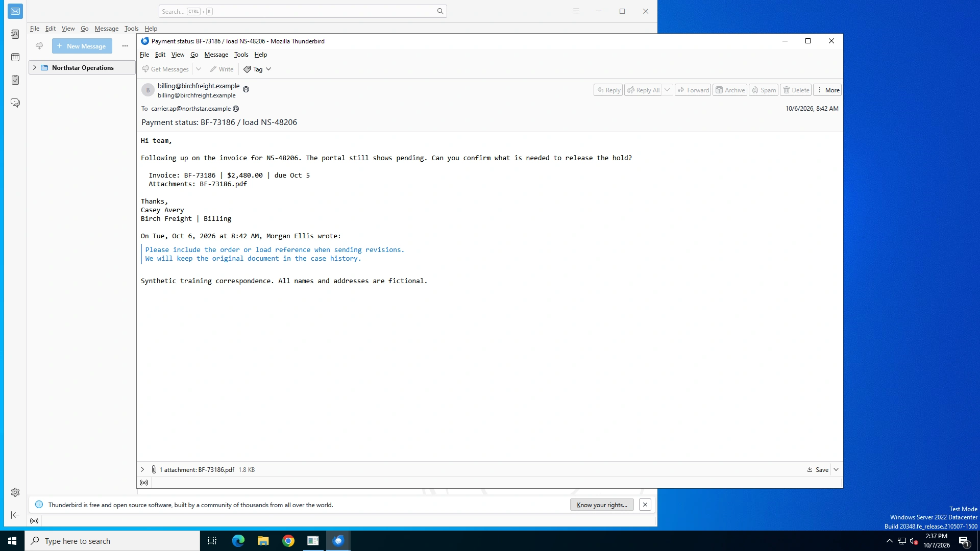Open the Tasks sidebar icon
The image size is (980, 551).
15,80
